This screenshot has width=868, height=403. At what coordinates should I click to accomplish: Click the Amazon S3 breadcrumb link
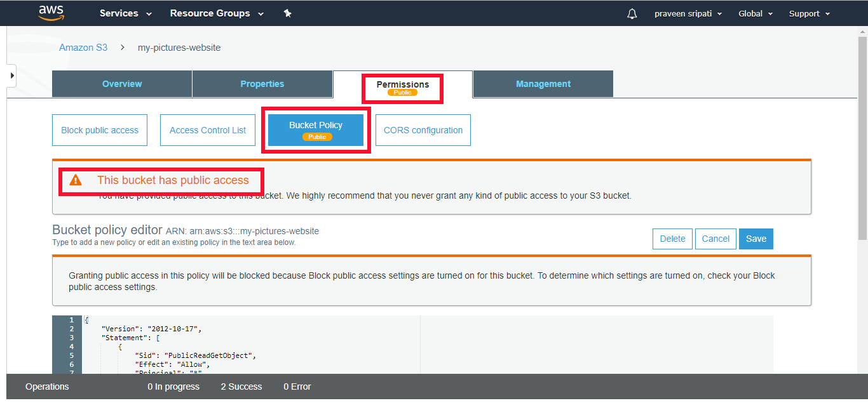(x=83, y=47)
